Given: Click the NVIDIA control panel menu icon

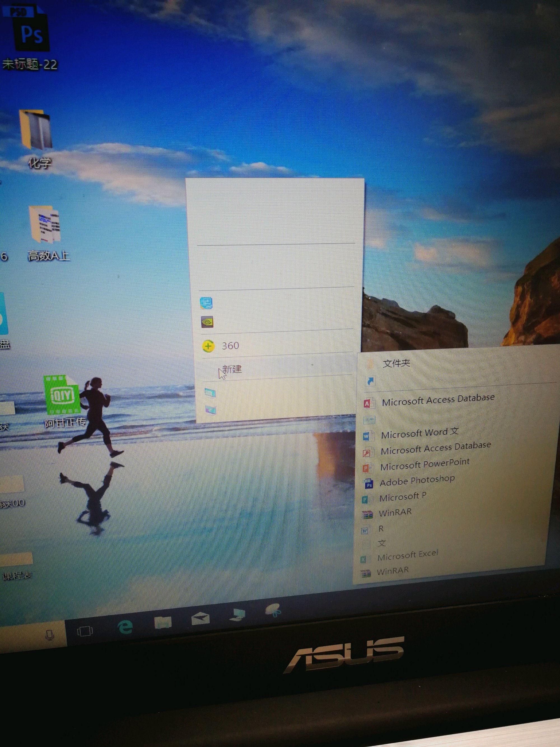Looking at the screenshot, I should (x=207, y=322).
